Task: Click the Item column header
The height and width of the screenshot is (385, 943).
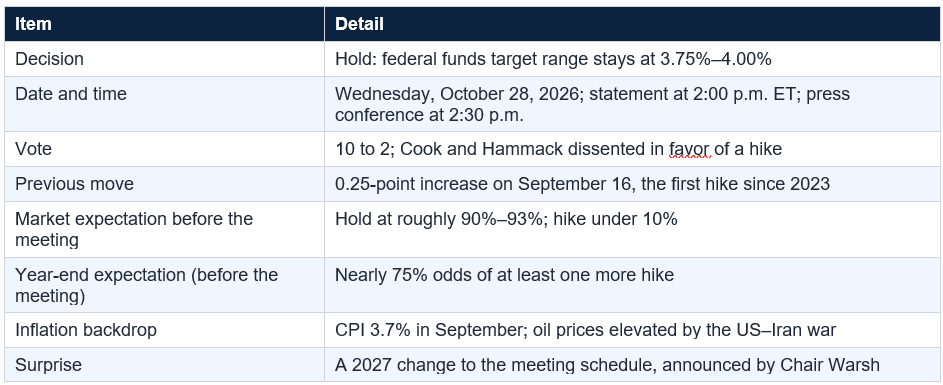Action: coord(164,24)
